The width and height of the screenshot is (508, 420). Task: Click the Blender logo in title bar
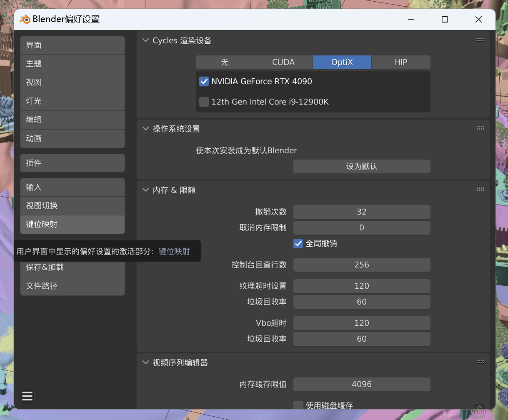click(x=25, y=19)
